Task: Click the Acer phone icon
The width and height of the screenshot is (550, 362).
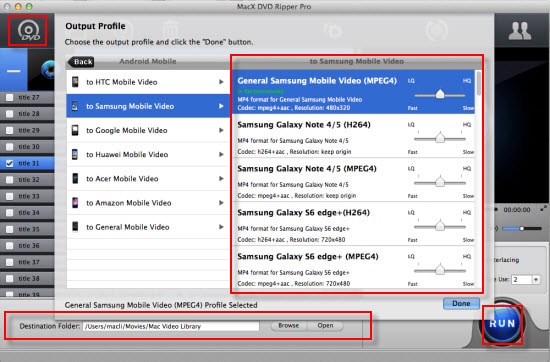Action: coord(75,179)
